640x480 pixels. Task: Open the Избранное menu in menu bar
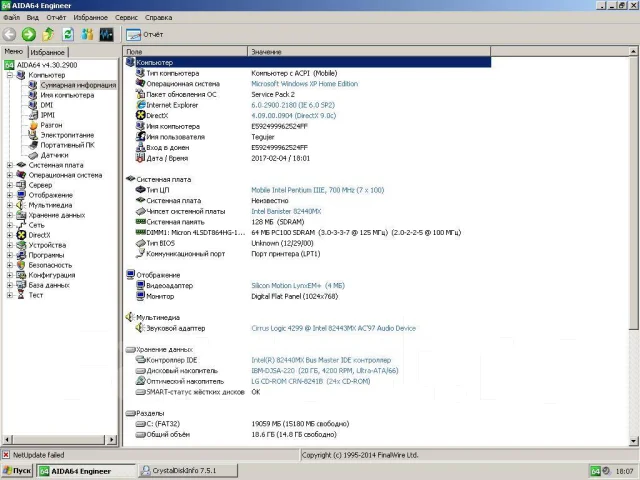coord(91,18)
